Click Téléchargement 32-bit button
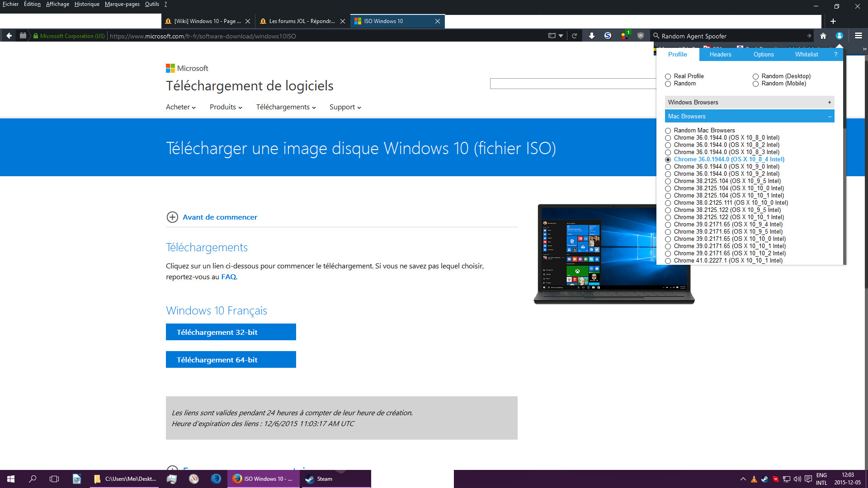The height and width of the screenshot is (488, 868). point(231,332)
